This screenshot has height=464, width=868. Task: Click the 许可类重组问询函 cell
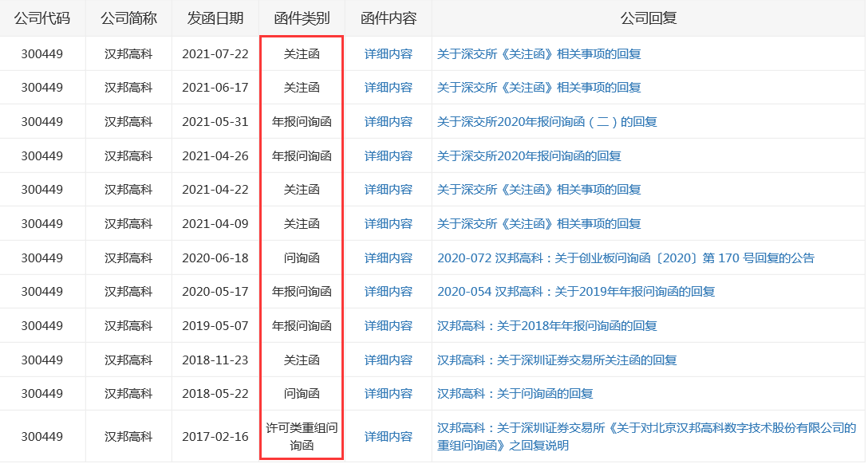(x=302, y=437)
